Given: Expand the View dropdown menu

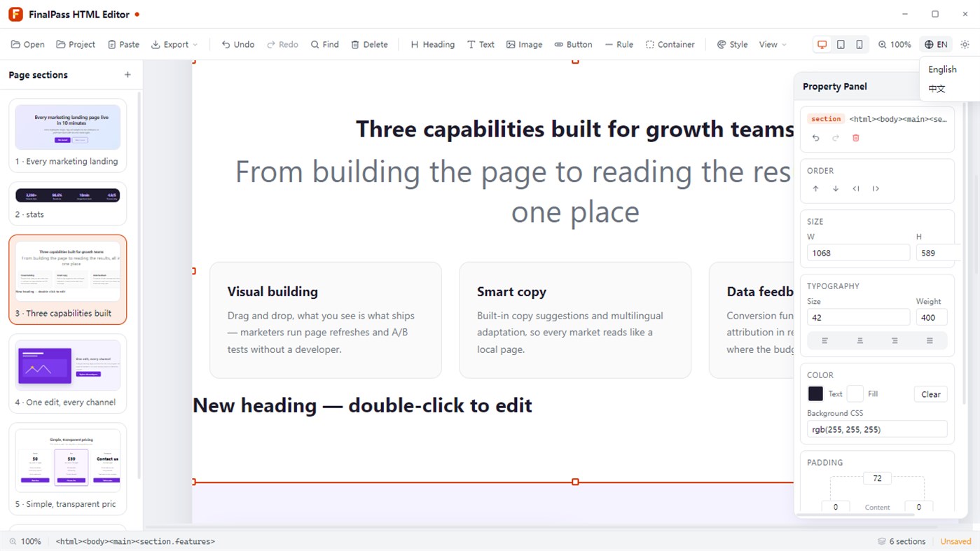Looking at the screenshot, I should click(773, 44).
